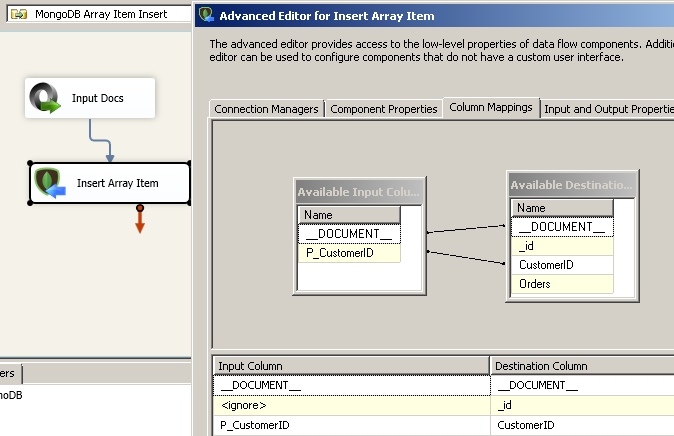Click the Advanced Editor title bar icon
The width and height of the screenshot is (674, 436).
206,15
